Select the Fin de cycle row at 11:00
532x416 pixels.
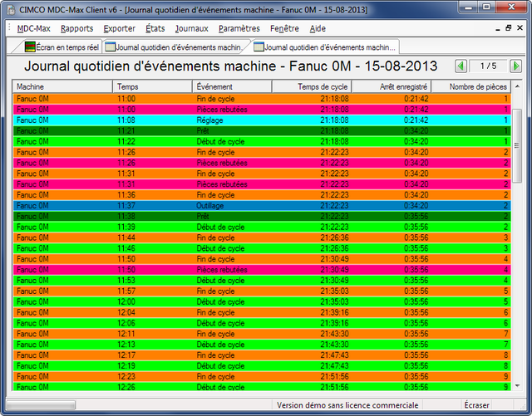point(262,99)
